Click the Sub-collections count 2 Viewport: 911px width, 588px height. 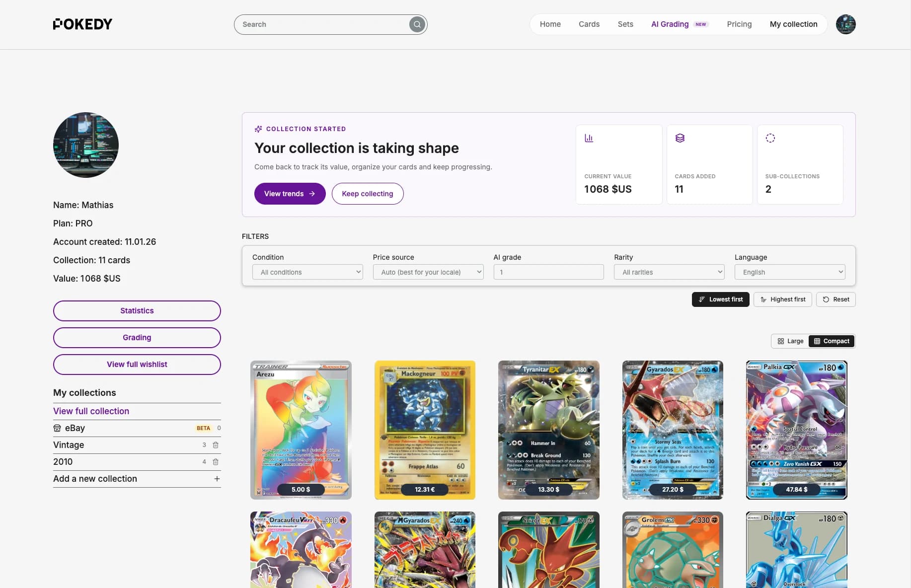pyautogui.click(x=768, y=189)
